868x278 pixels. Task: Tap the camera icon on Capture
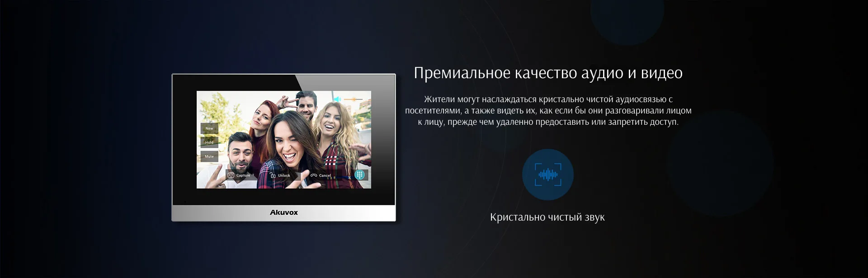(x=231, y=175)
